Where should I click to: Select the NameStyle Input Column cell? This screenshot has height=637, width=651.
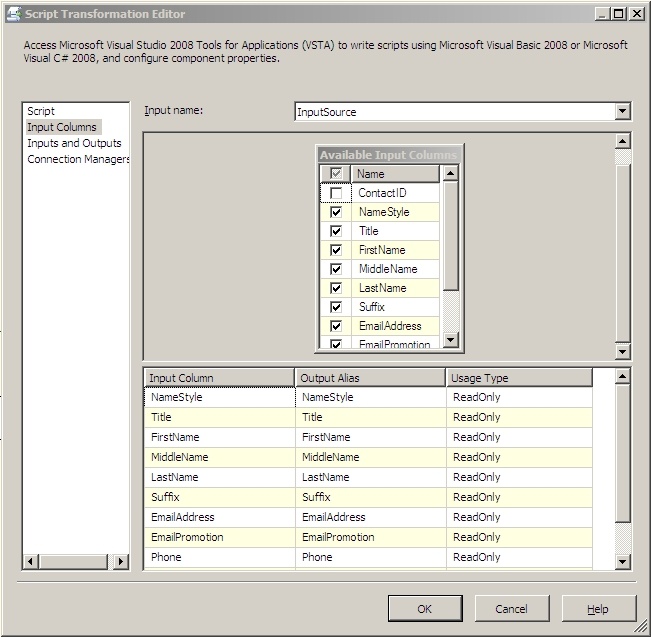point(220,397)
